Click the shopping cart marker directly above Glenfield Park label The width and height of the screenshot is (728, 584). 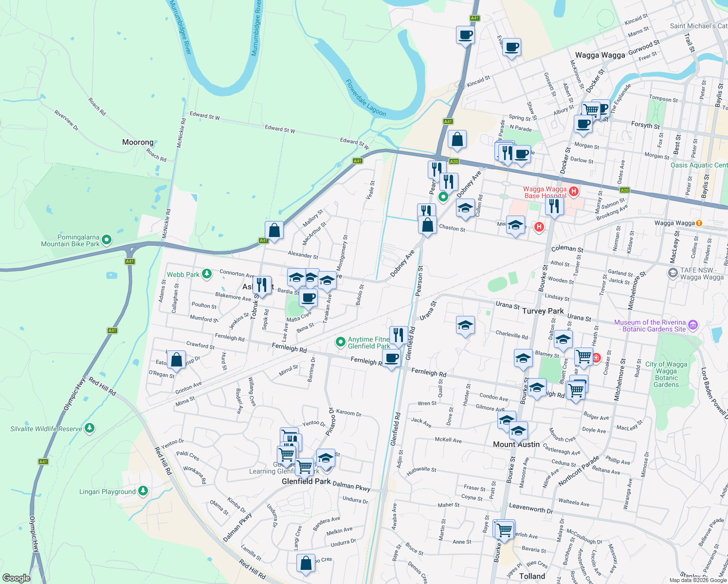(305, 468)
